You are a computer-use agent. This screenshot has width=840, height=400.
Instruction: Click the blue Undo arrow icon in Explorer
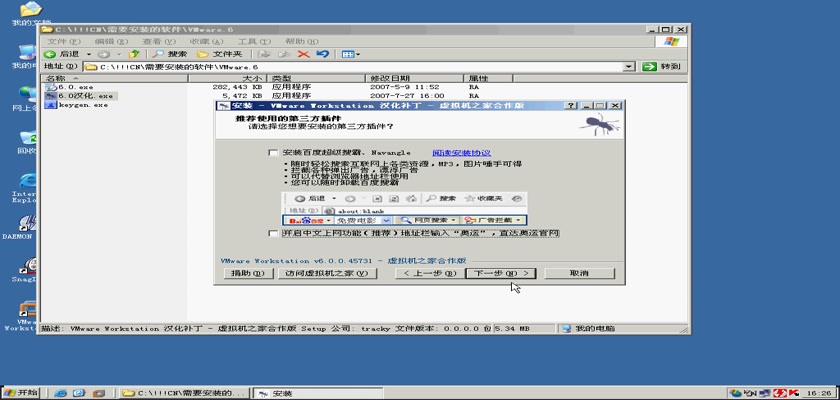[322, 54]
